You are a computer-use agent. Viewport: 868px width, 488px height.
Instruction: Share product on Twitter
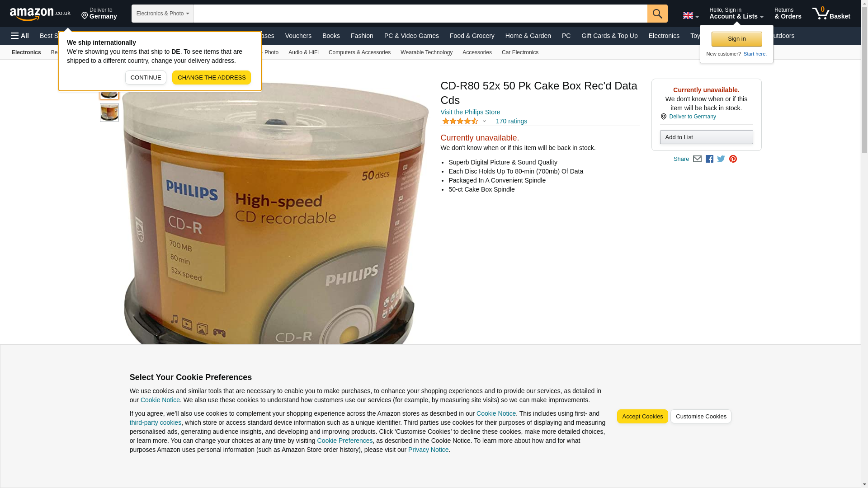(x=721, y=159)
